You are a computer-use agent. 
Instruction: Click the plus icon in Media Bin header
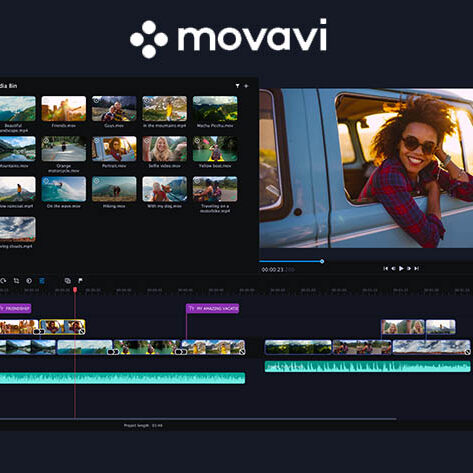tap(246, 86)
